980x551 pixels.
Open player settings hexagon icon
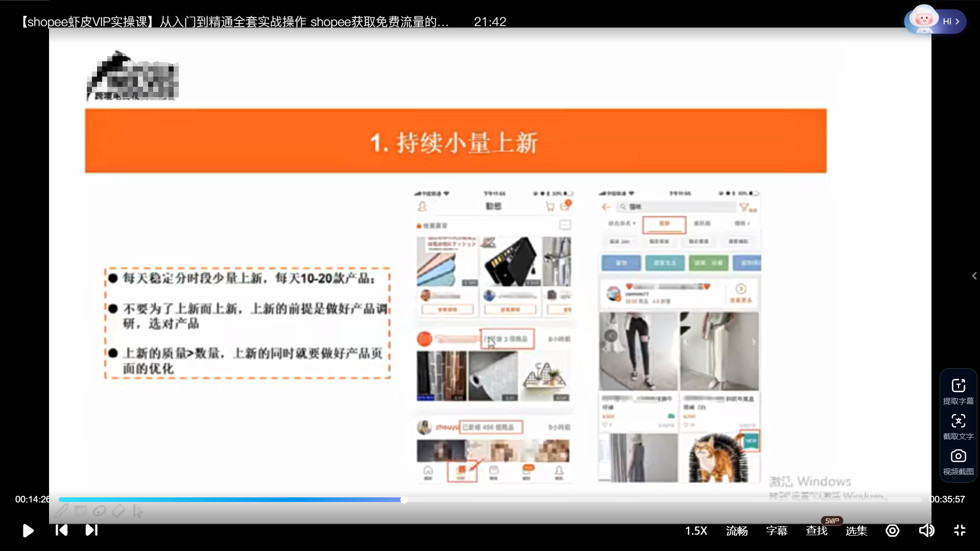(x=892, y=531)
